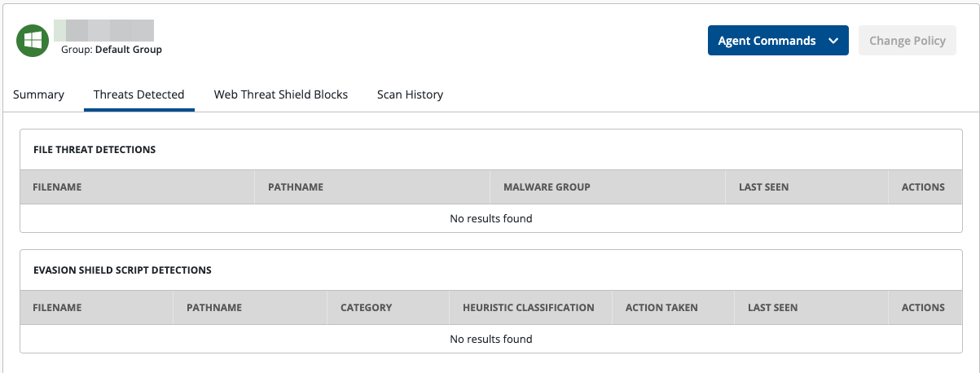
Task: View the Scan History tab
Action: pyautogui.click(x=410, y=94)
